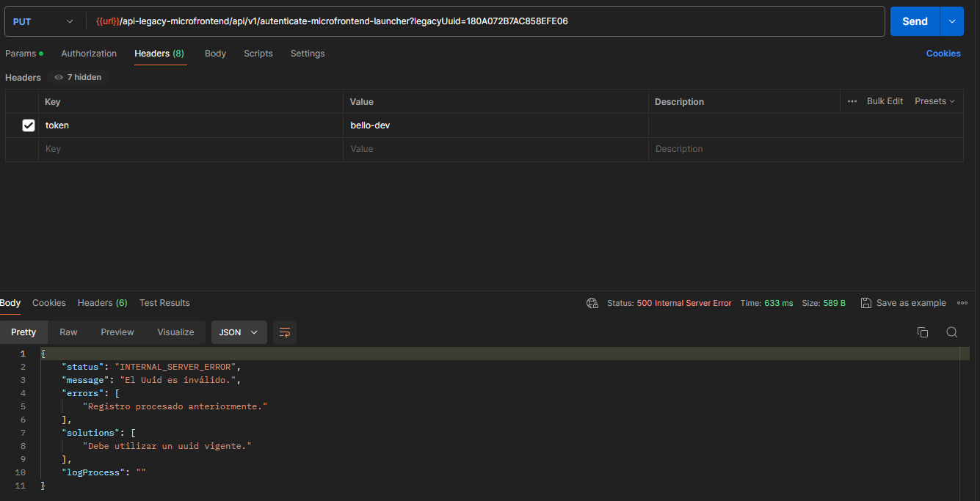
Task: Show the 7 hidden headers eye toggle
Action: tap(78, 77)
